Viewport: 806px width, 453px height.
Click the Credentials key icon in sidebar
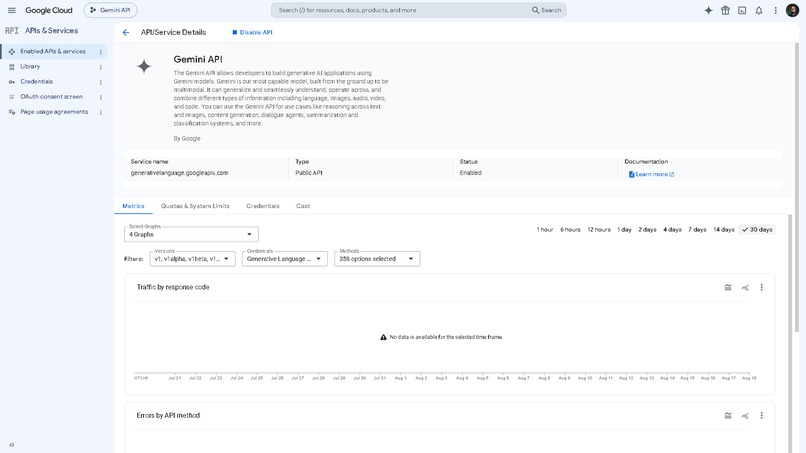click(12, 82)
